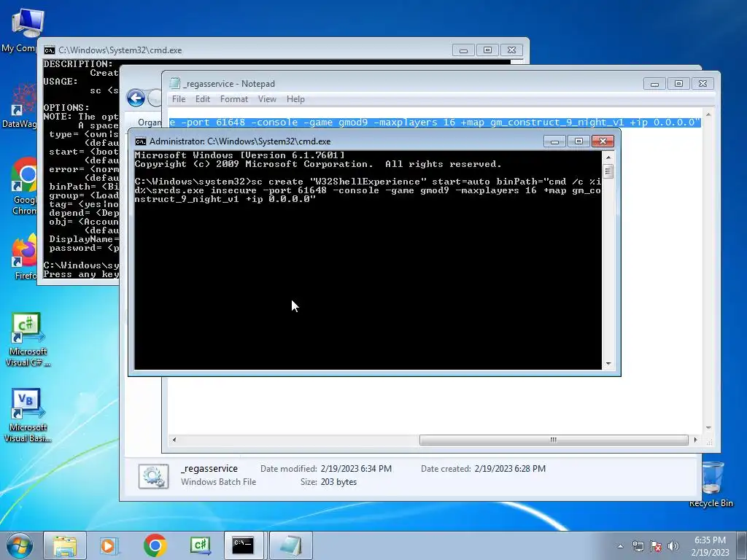Screen dimensions: 747x560
Task: Open the Notepad File menu
Action: coord(179,99)
